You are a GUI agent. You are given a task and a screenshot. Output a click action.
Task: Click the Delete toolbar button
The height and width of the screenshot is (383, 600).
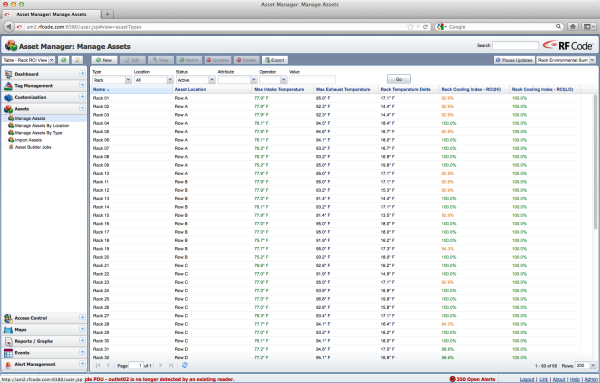(246, 60)
